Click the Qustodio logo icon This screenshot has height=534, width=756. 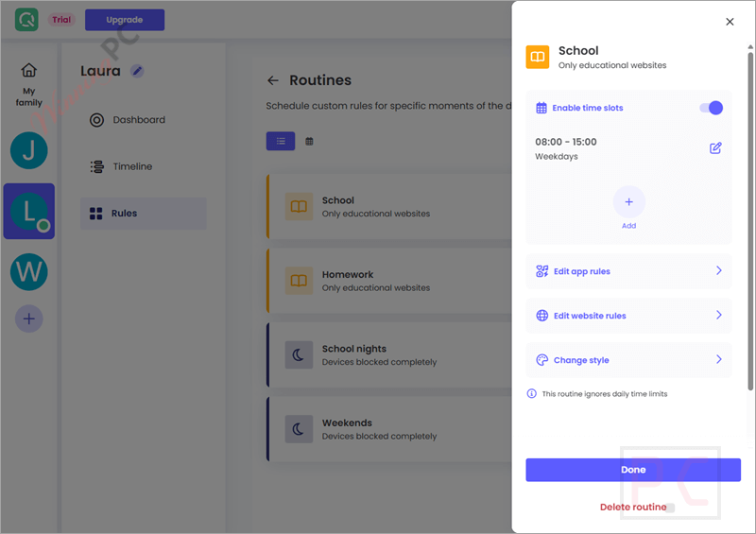point(26,20)
